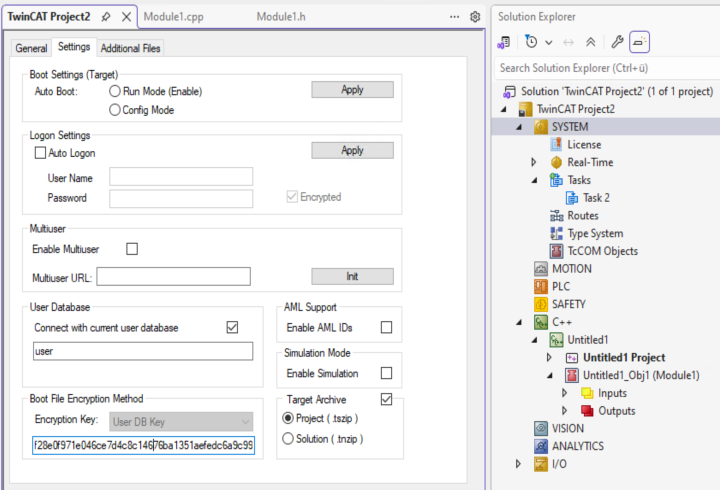Expand the Inputs tree node
This screenshot has width=720, height=490.
click(564, 393)
